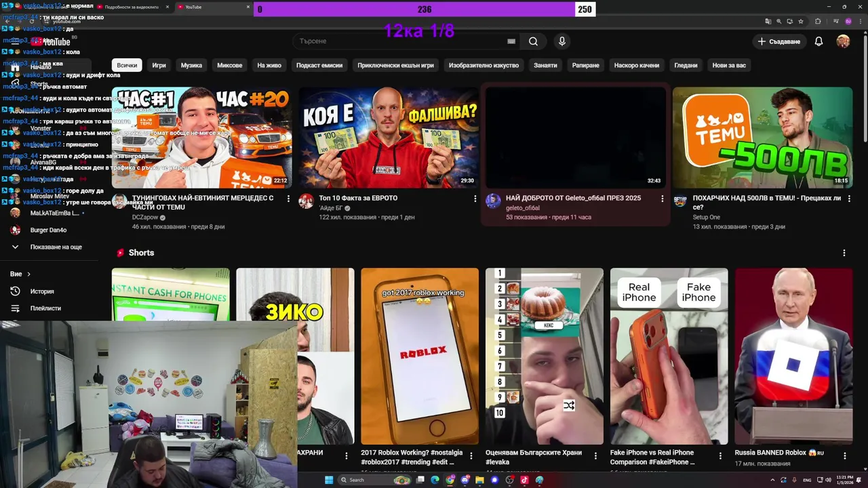
Task: Open Топ 10 Факта за ЕВРОТО title
Action: (358, 198)
